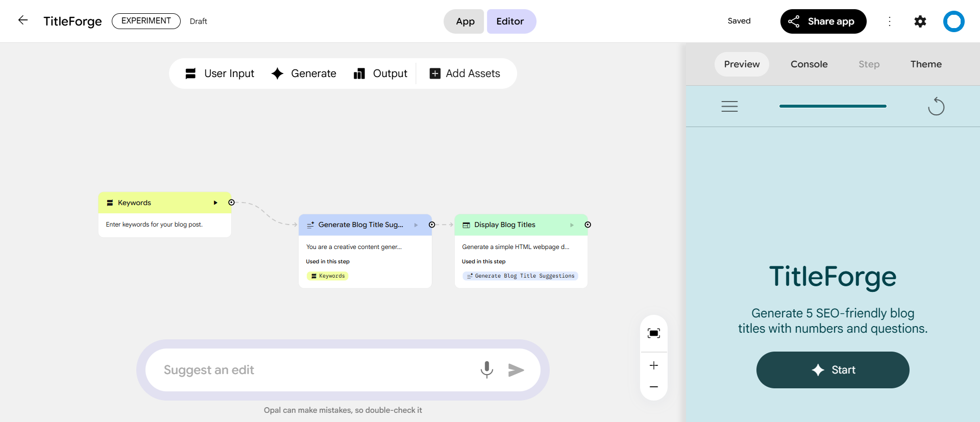Switch to the App view
980x422 pixels.
464,21
